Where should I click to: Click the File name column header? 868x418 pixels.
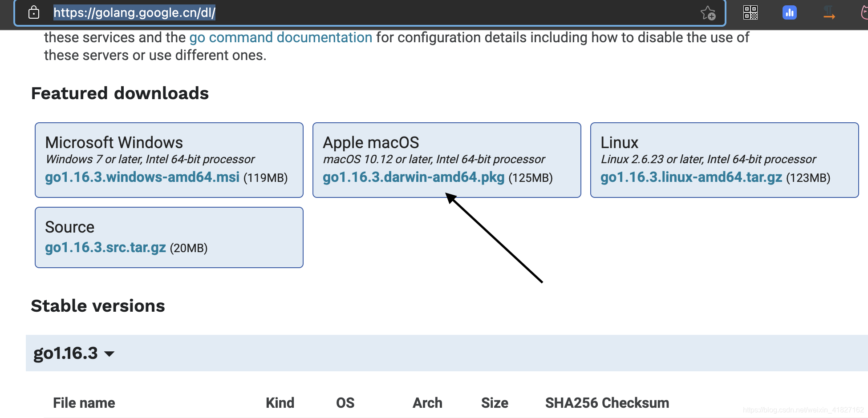(84, 402)
